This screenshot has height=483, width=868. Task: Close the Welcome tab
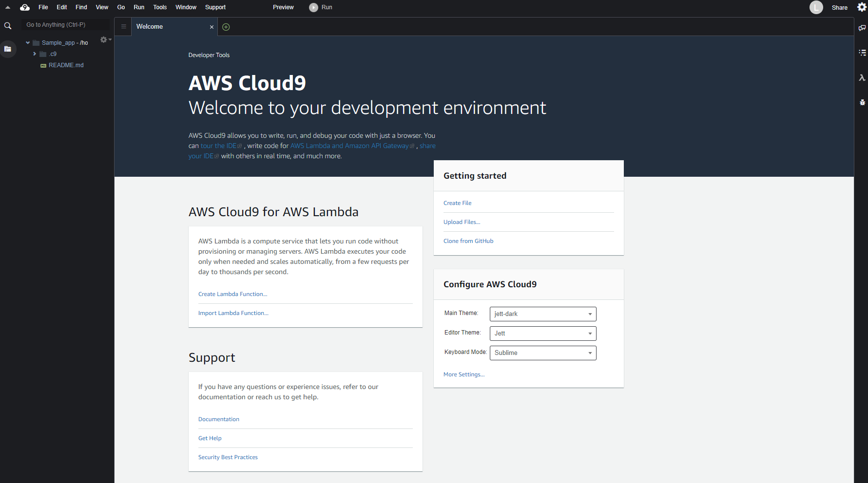point(212,27)
